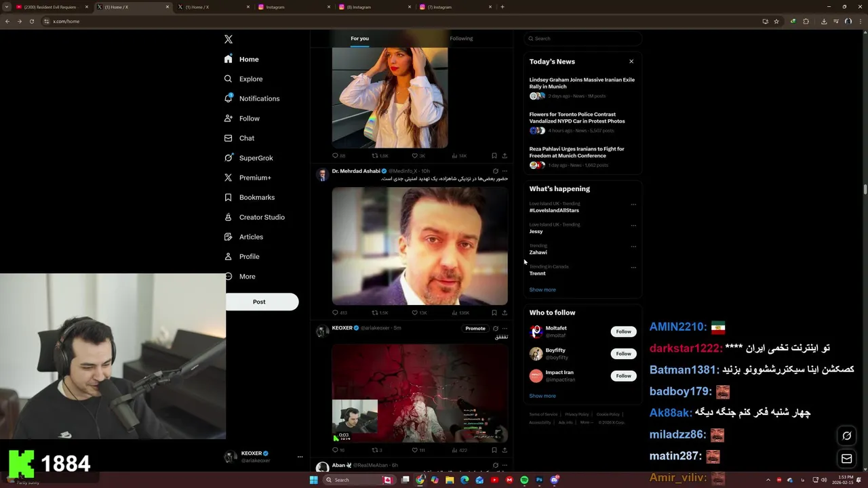Open the Windows Start menu

(313, 480)
